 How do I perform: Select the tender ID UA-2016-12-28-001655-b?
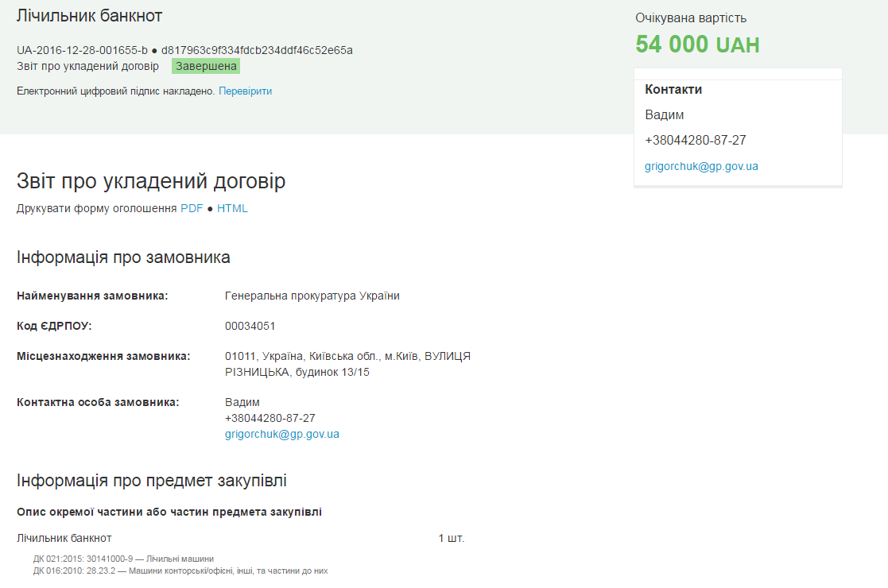click(x=82, y=50)
